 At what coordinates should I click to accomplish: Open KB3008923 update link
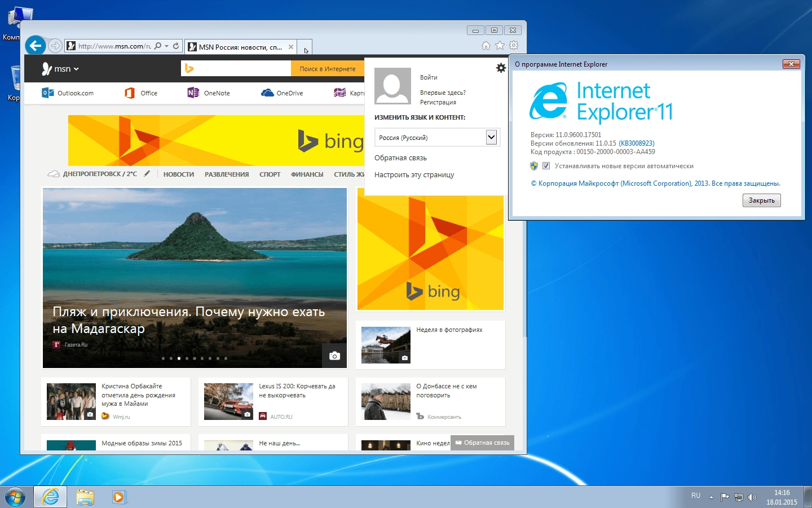(637, 143)
